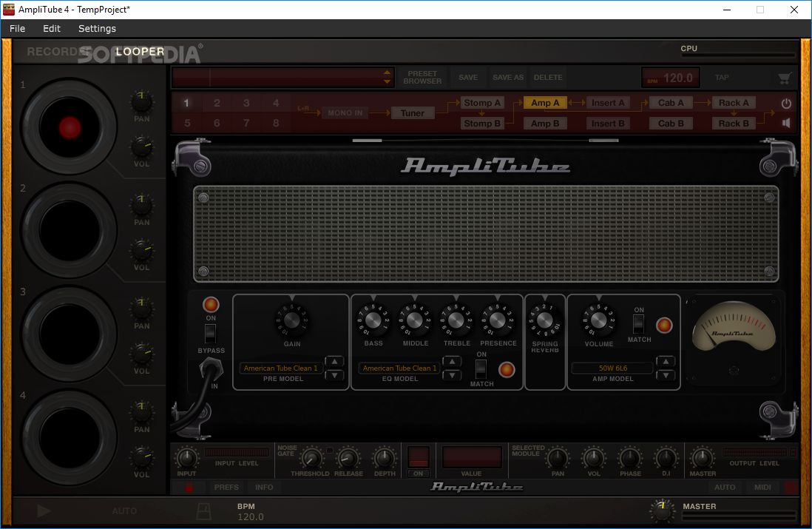Screen dimensions: 812x529
Task: Click looper track 1 Vol knob
Action: (141, 147)
